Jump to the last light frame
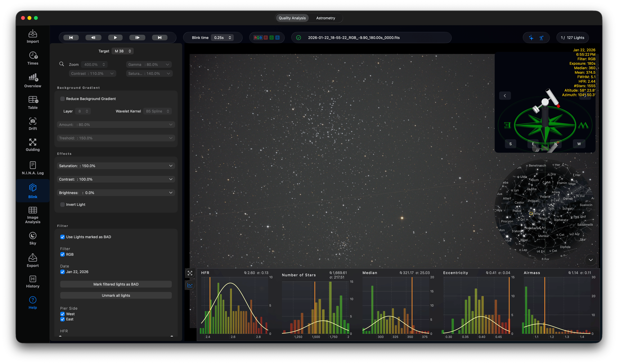 [x=160, y=38]
